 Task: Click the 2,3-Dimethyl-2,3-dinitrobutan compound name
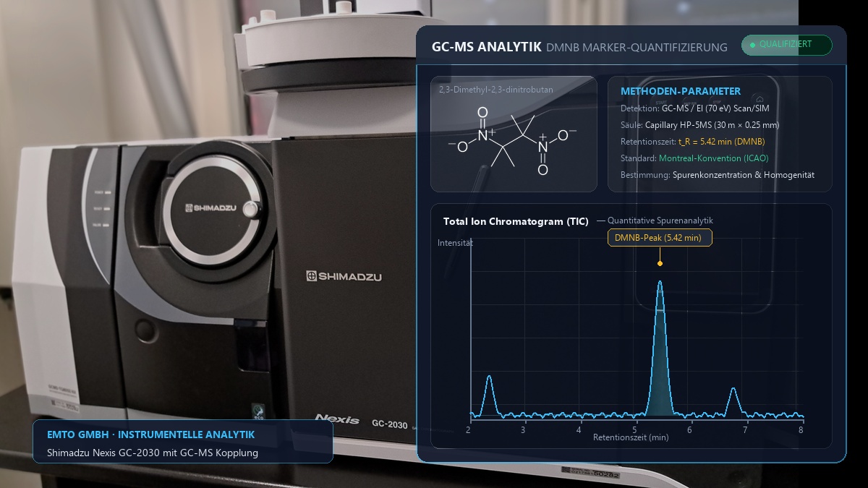495,90
